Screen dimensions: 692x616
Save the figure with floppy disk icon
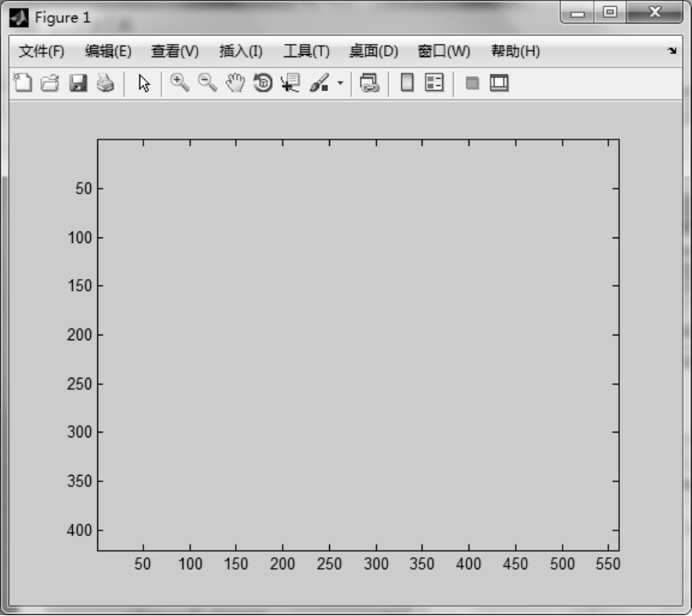(x=78, y=83)
